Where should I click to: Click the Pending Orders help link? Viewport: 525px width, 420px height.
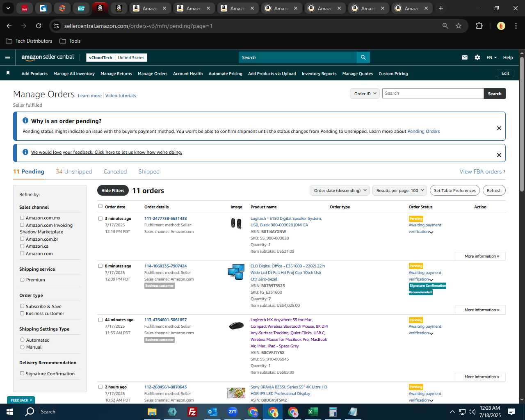(x=423, y=131)
